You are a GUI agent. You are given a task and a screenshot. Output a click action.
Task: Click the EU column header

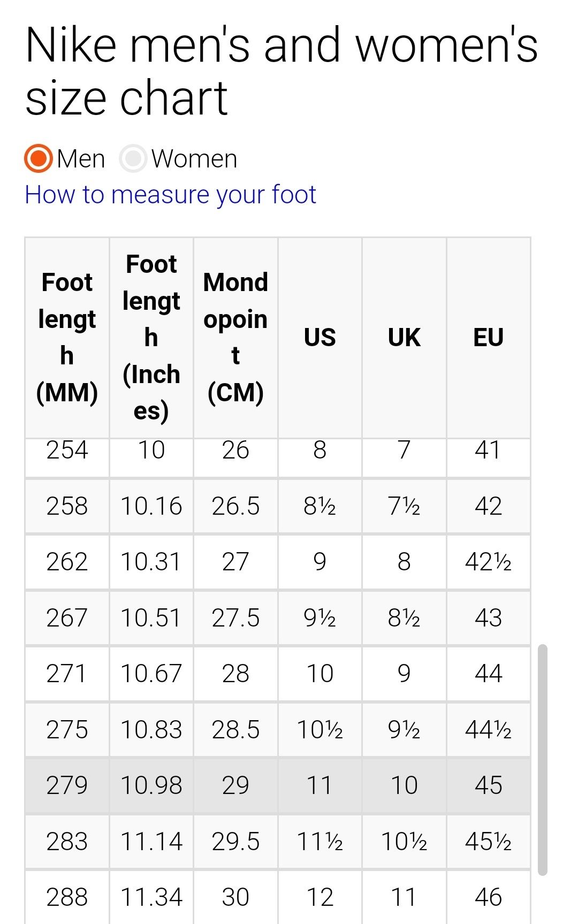(x=489, y=338)
